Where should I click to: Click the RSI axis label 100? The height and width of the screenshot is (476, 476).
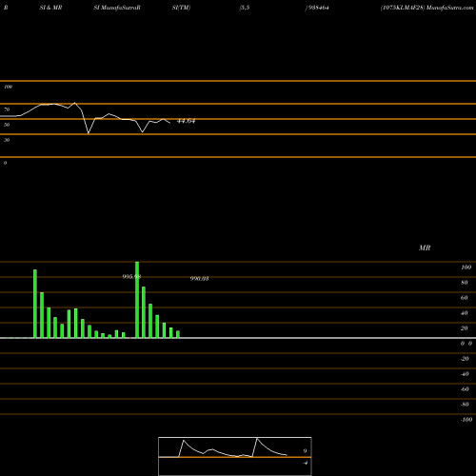point(9,87)
